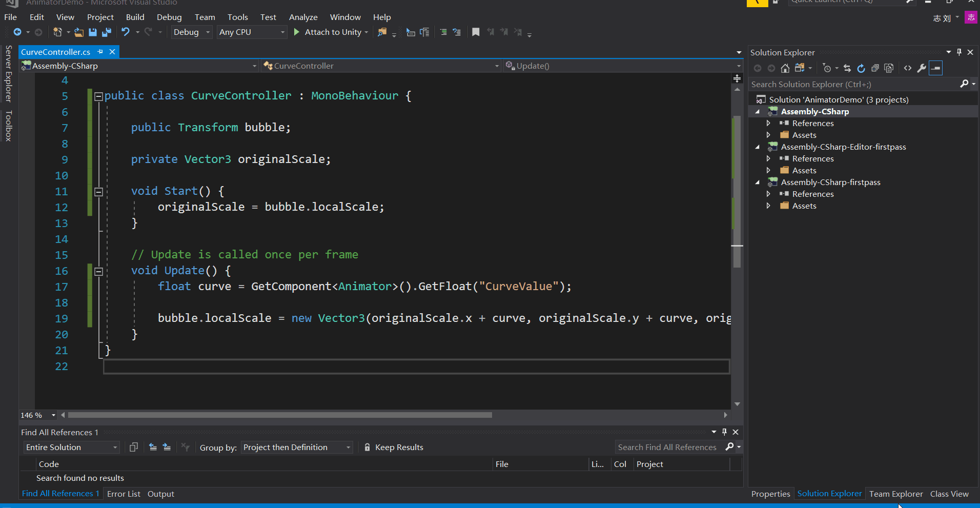This screenshot has width=980, height=508.
Task: Open the Build menu
Action: pyautogui.click(x=135, y=17)
